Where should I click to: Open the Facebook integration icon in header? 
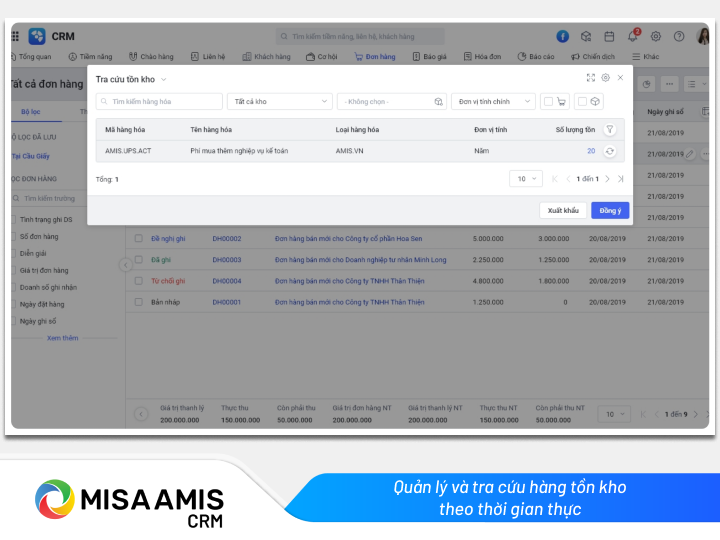(562, 36)
